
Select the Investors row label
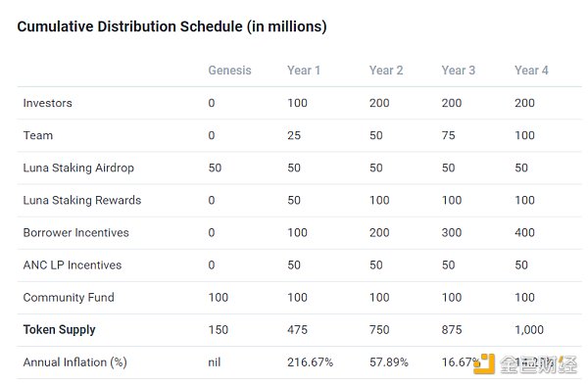48,103
